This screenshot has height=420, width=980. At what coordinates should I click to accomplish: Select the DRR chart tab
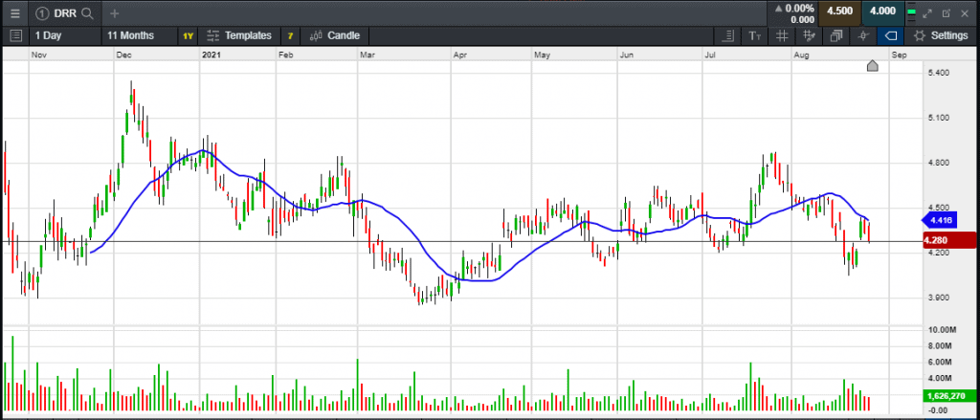pos(63,13)
